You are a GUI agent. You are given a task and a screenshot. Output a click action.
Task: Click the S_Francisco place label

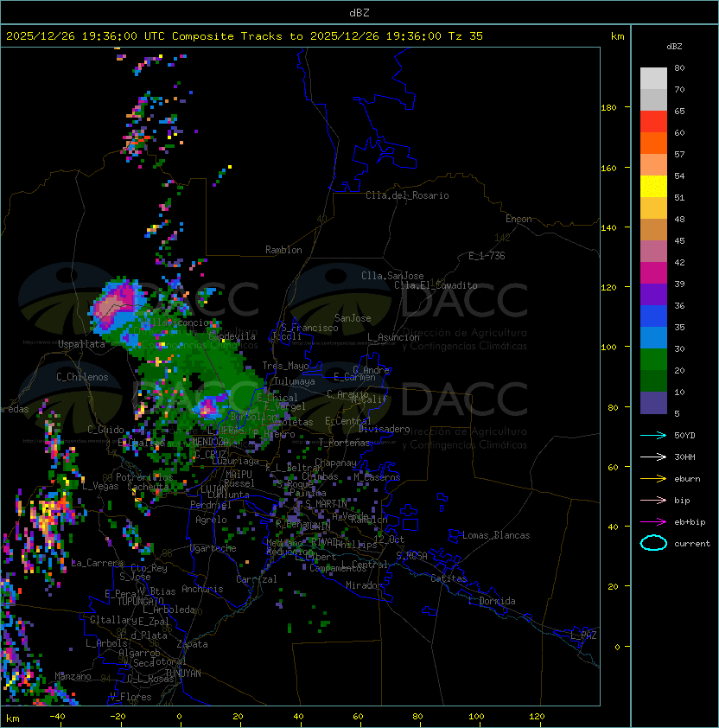(x=309, y=328)
